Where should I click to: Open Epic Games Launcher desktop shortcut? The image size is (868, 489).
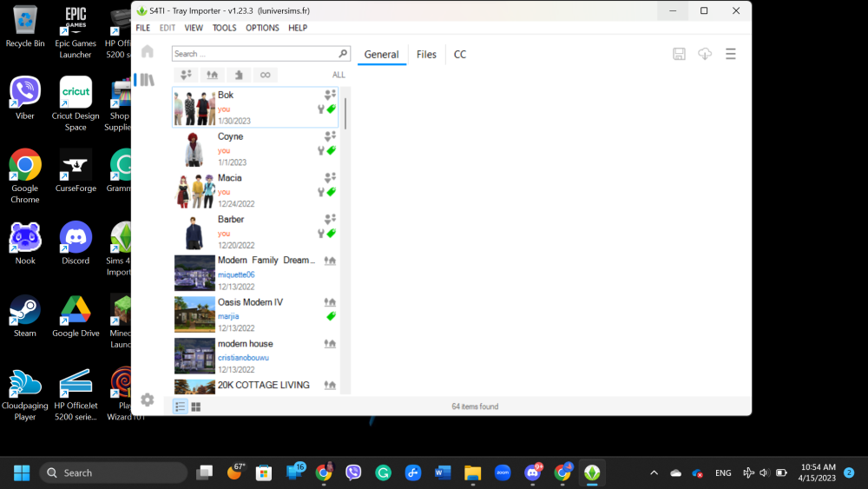76,31
